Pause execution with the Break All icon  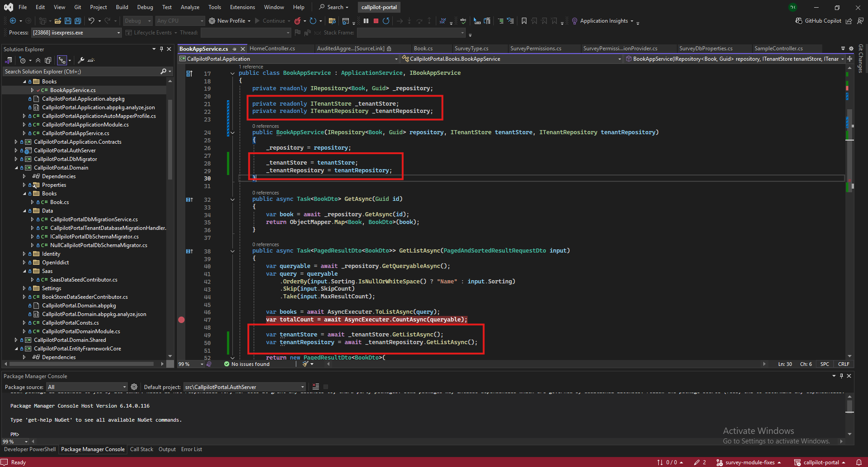pyautogui.click(x=366, y=21)
